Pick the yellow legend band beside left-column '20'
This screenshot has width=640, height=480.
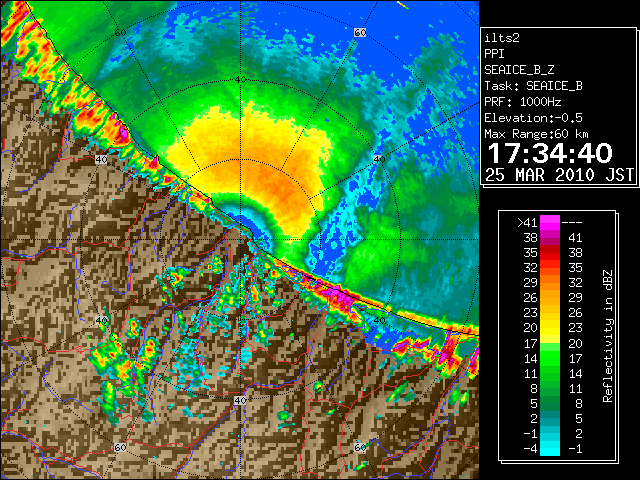pyautogui.click(x=550, y=328)
